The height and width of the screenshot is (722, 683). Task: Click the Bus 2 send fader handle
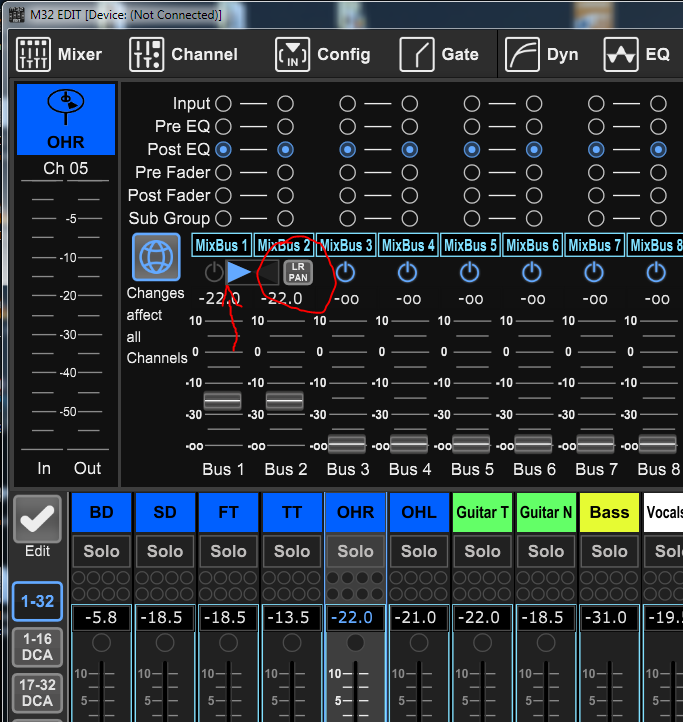[285, 402]
